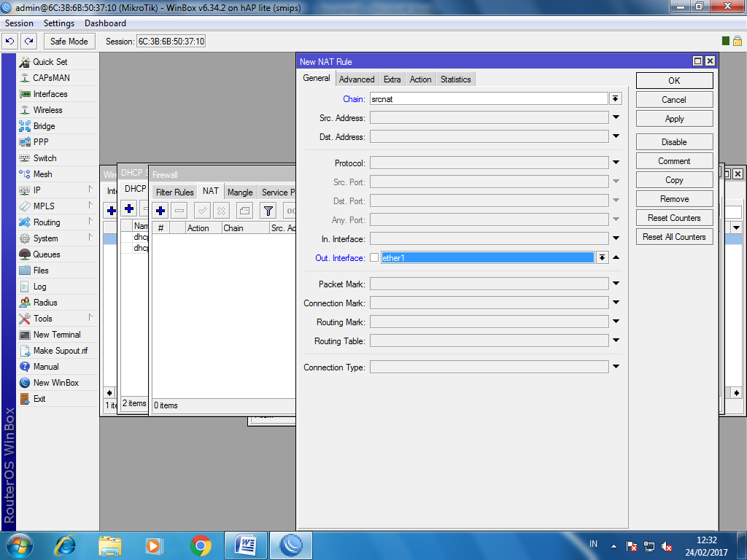Open the Log sidebar entry
This screenshot has width=747, height=560.
tap(32, 287)
